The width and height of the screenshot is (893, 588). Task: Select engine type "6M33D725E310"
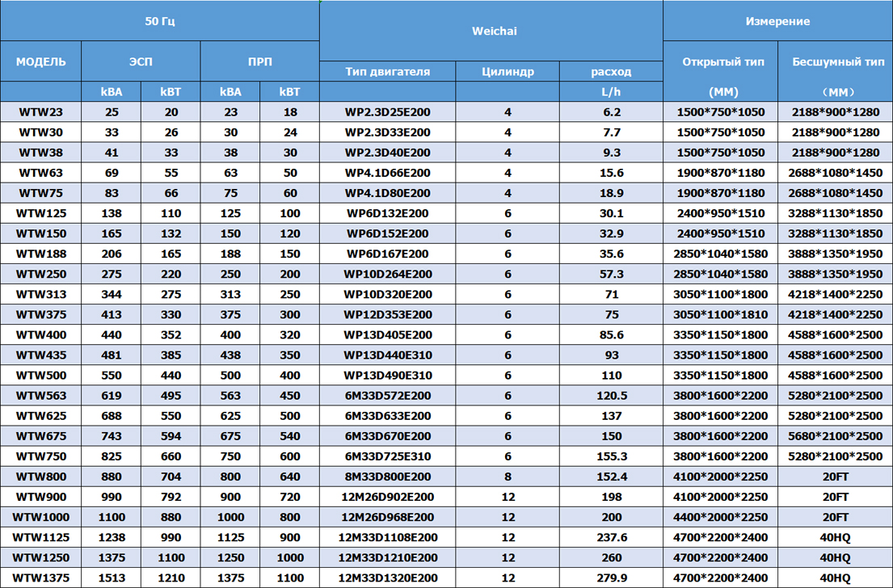point(387,456)
